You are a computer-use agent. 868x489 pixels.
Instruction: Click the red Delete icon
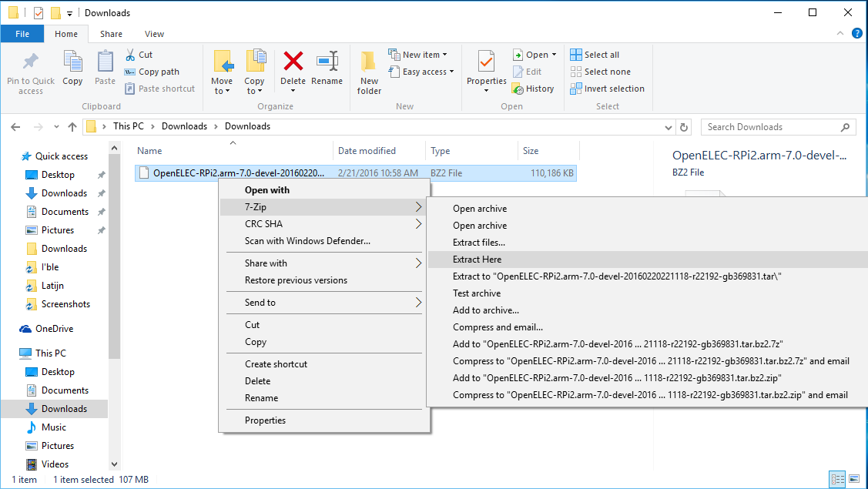[x=293, y=62]
